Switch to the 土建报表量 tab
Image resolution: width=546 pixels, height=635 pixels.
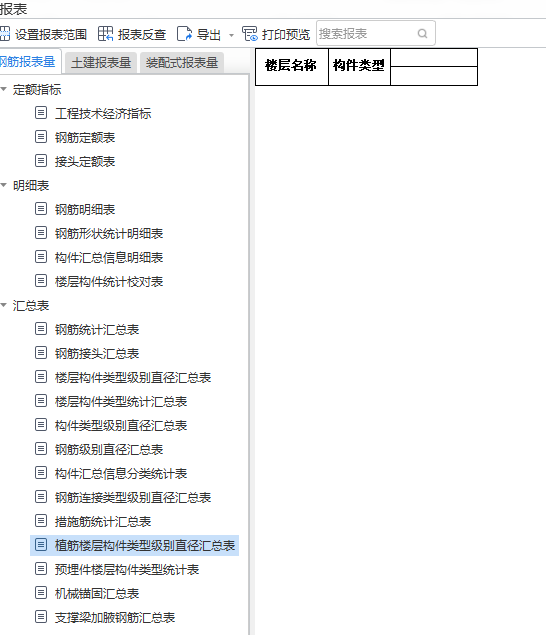pyautogui.click(x=101, y=63)
